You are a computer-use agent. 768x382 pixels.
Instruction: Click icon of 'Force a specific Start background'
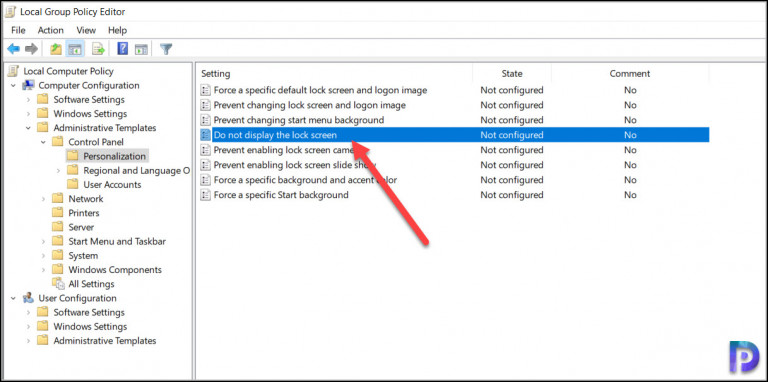click(206, 195)
